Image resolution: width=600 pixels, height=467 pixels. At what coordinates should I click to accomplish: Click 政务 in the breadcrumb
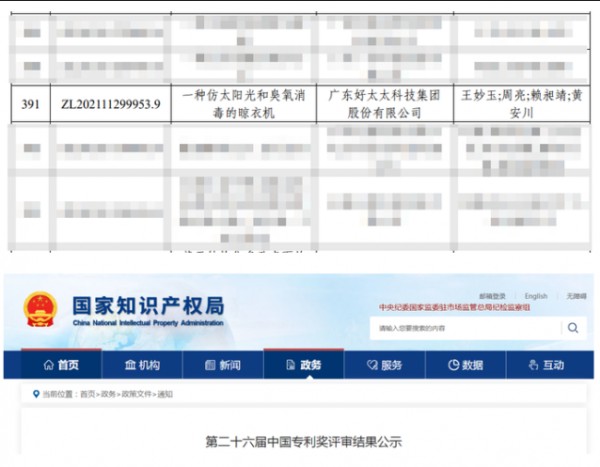(x=108, y=394)
